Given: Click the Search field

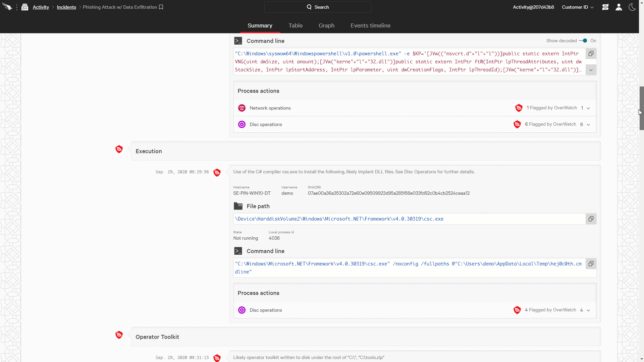Looking at the screenshot, I should 318,7.
